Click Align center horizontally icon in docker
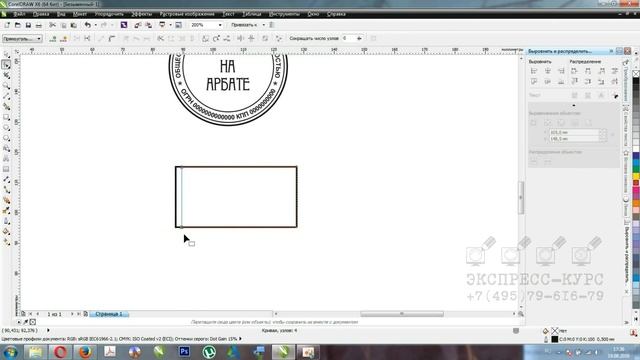640x360 pixels. coord(548,71)
